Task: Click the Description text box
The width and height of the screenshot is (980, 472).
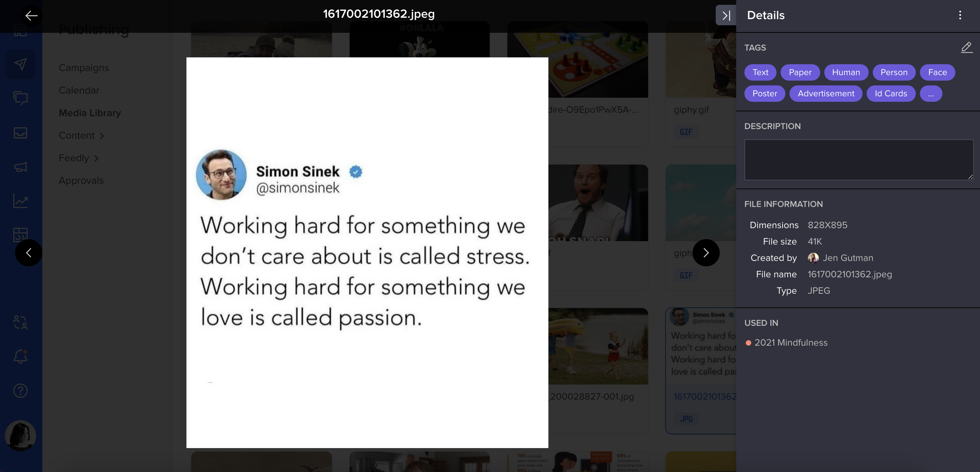Action: click(858, 159)
